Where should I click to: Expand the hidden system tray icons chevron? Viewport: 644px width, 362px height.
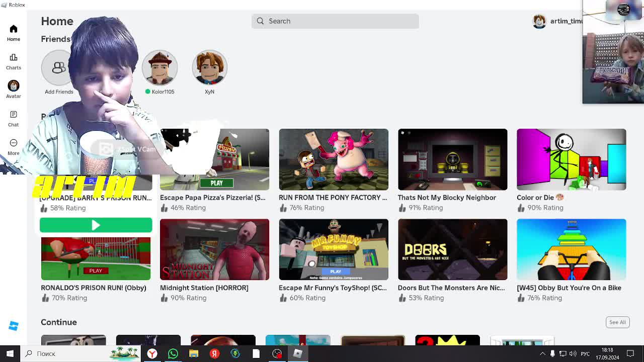(x=542, y=353)
